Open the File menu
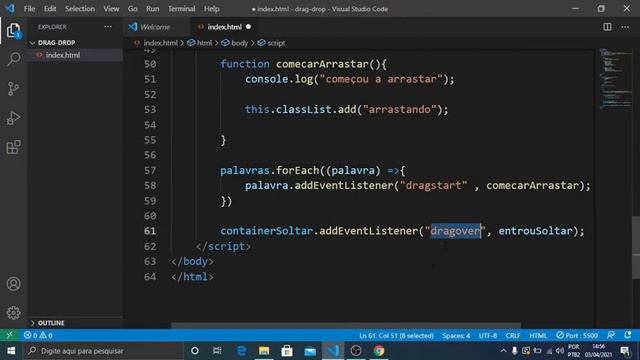This screenshot has width=640, height=360. click(29, 9)
